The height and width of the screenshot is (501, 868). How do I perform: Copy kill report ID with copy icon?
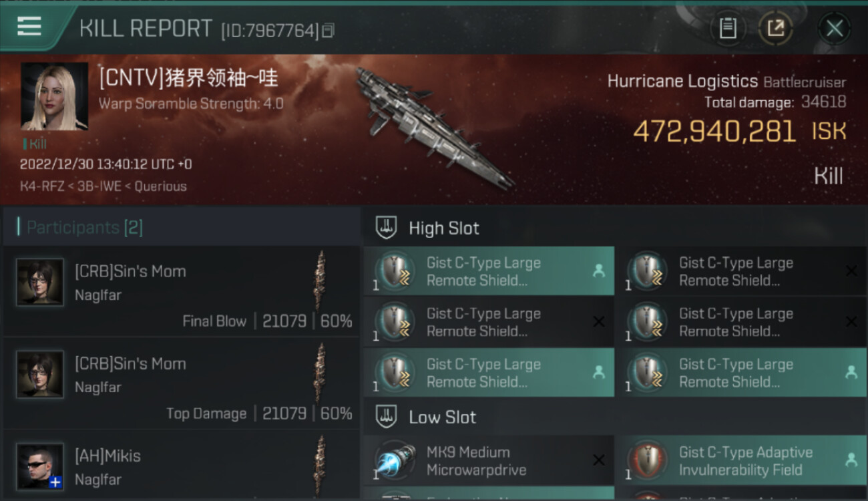pos(328,31)
